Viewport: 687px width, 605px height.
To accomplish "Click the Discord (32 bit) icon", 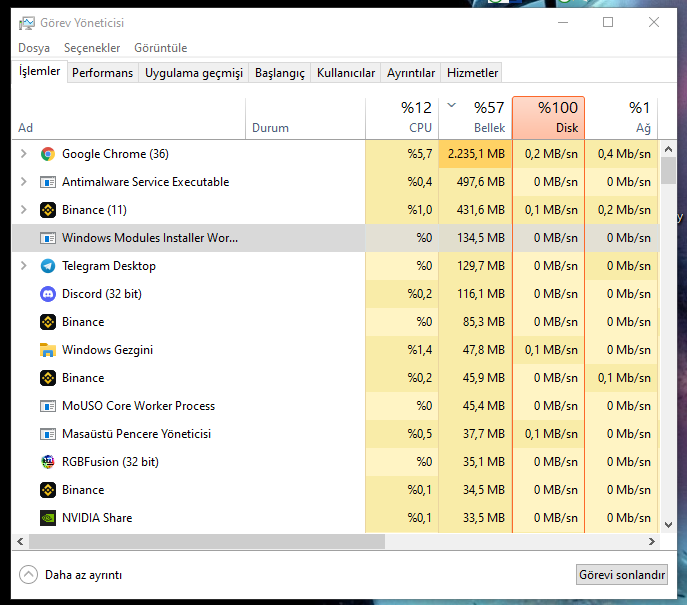I will [48, 294].
